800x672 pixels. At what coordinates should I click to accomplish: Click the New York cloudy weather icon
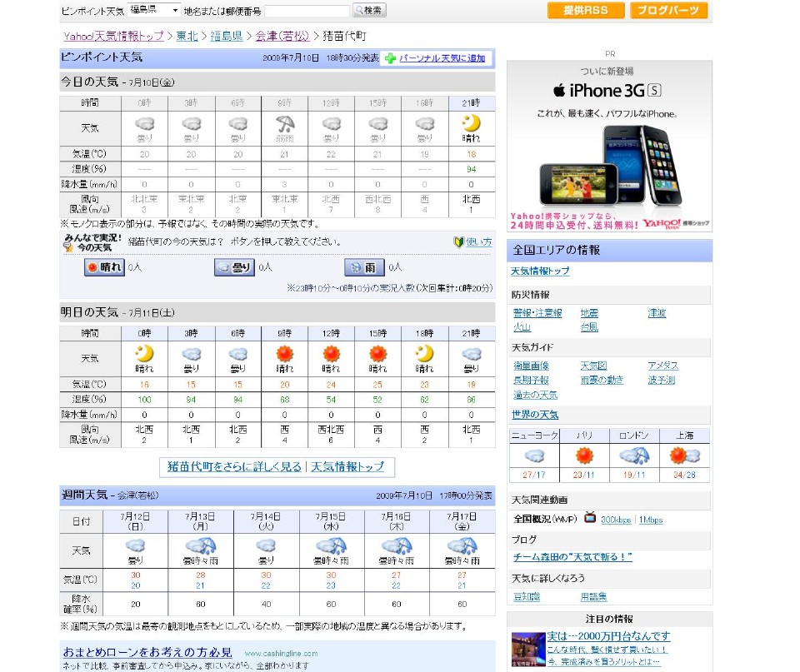pos(533,455)
